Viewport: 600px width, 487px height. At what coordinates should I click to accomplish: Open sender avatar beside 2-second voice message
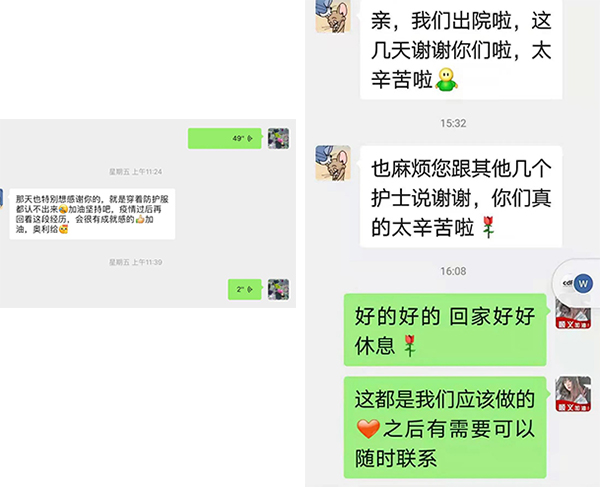[x=278, y=289]
